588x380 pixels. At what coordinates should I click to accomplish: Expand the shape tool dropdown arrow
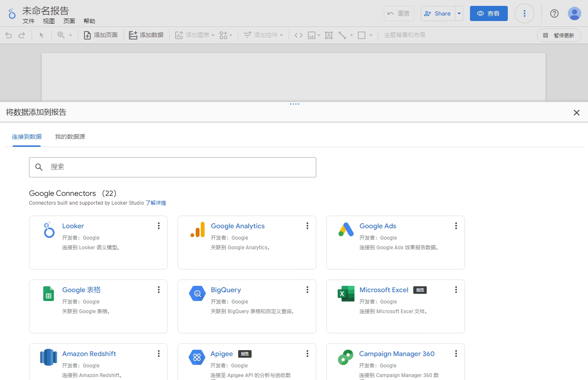pos(371,35)
